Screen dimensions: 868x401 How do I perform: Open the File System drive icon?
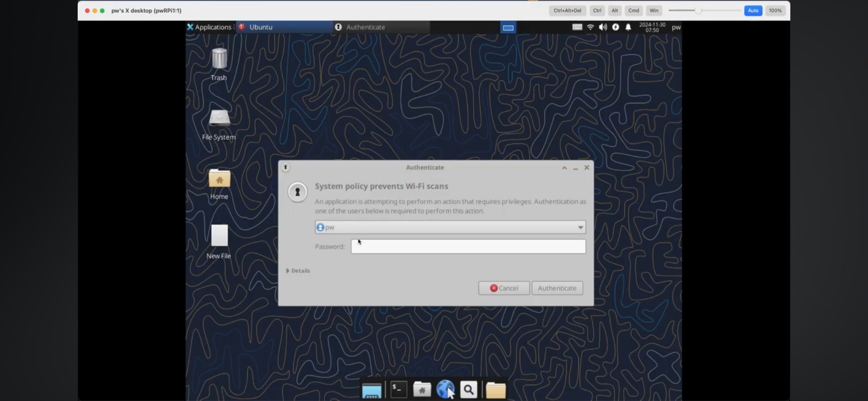point(219,119)
